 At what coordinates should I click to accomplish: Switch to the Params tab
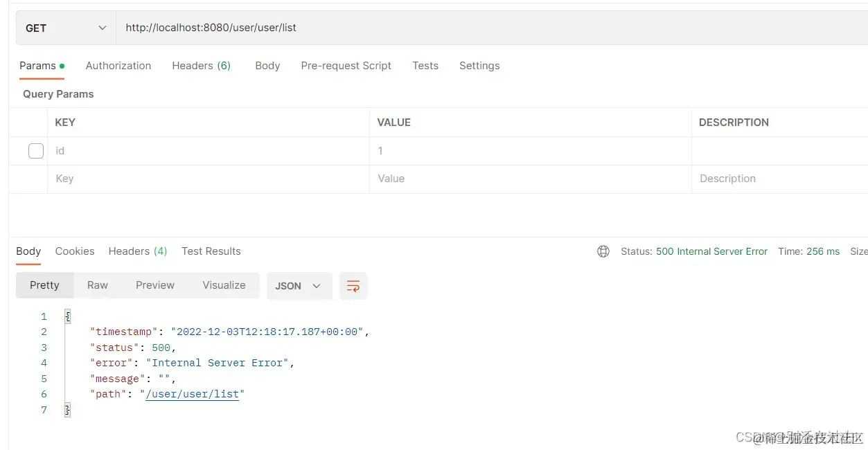point(42,66)
